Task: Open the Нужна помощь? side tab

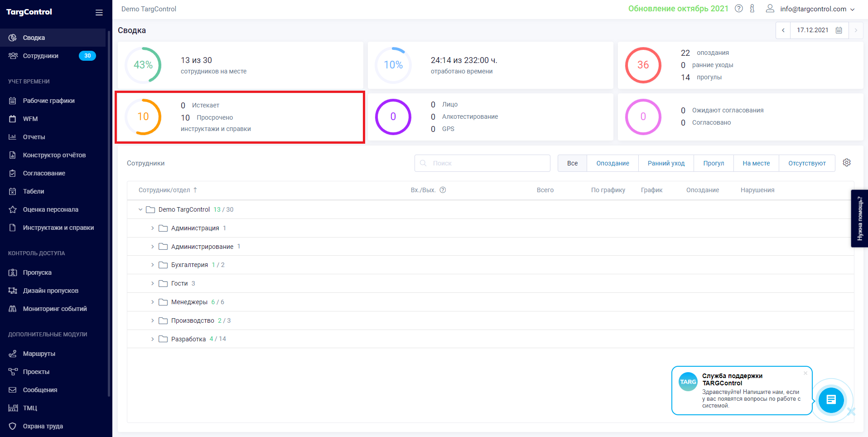Action: click(x=859, y=218)
